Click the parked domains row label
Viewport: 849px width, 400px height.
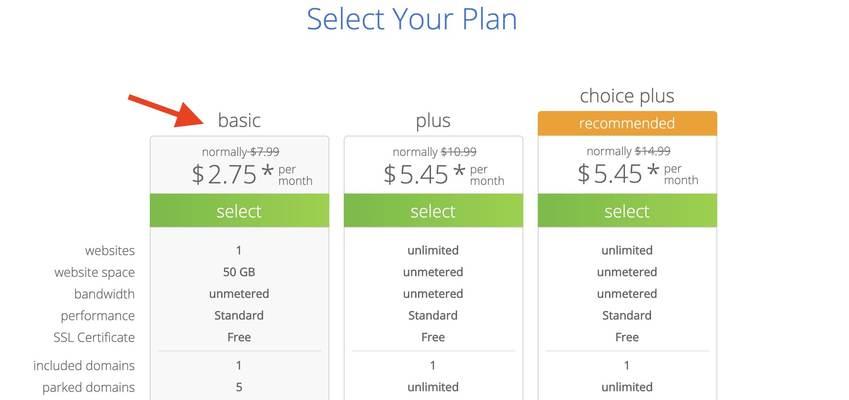coord(88,388)
